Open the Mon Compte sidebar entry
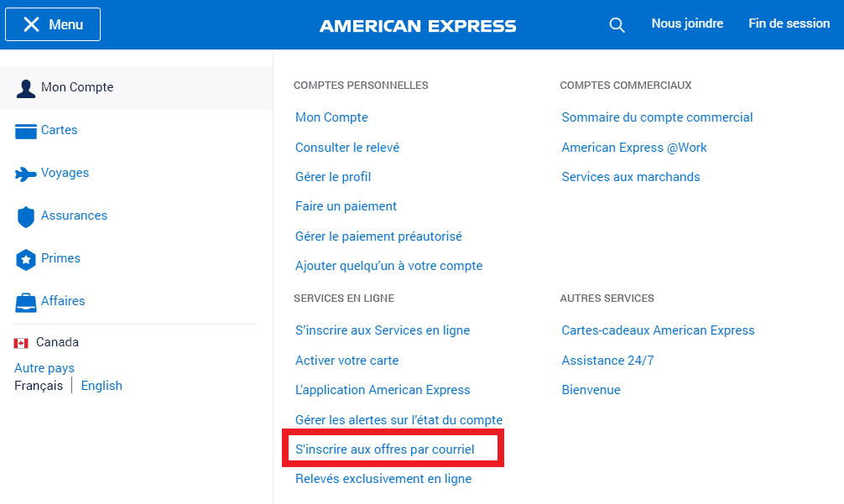The height and width of the screenshot is (504, 844). pos(76,87)
